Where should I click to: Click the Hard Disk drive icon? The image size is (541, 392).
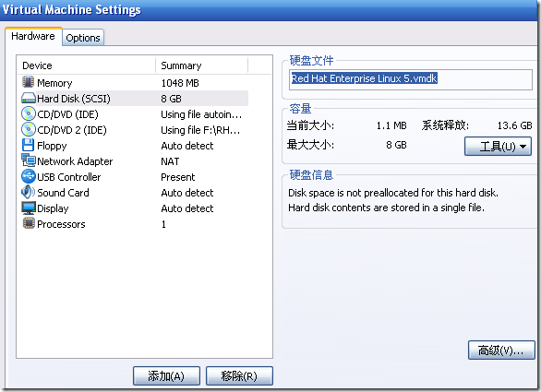point(29,99)
